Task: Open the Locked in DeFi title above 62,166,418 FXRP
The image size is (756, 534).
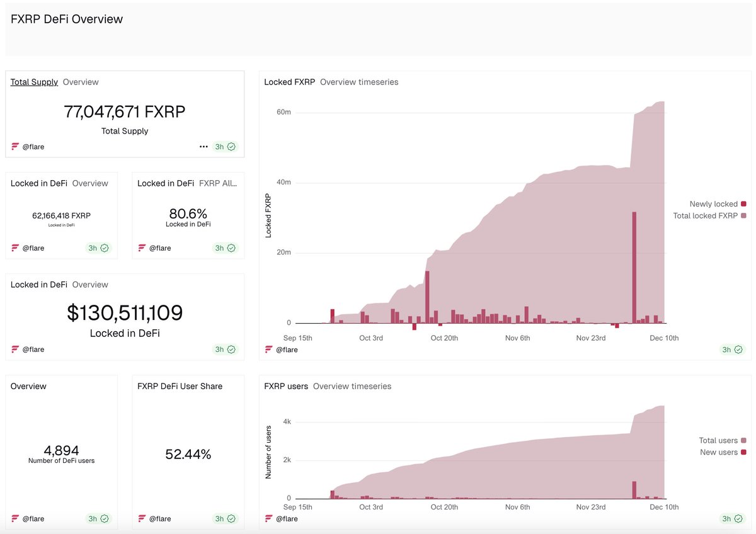Action: 39,183
